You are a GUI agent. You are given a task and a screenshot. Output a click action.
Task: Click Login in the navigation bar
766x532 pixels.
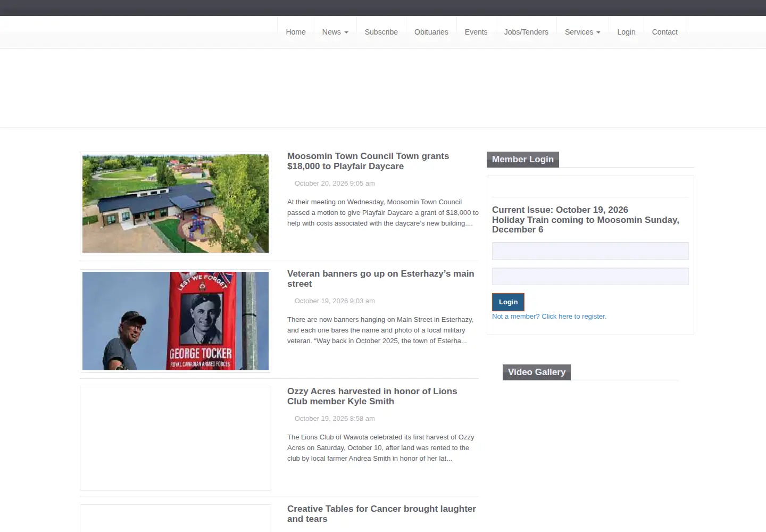point(626,32)
